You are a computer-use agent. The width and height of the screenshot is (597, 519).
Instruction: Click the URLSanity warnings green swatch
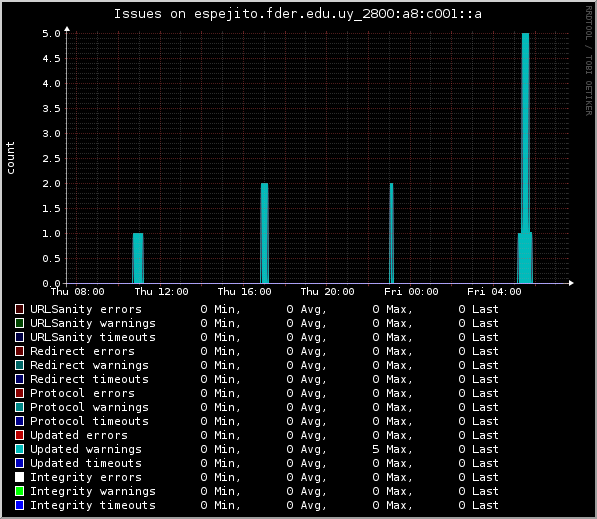(19, 323)
